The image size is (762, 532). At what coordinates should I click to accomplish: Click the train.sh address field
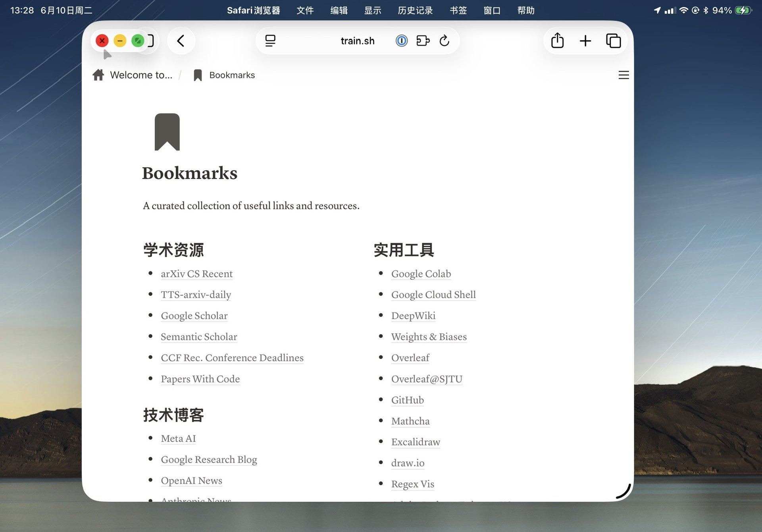click(357, 41)
